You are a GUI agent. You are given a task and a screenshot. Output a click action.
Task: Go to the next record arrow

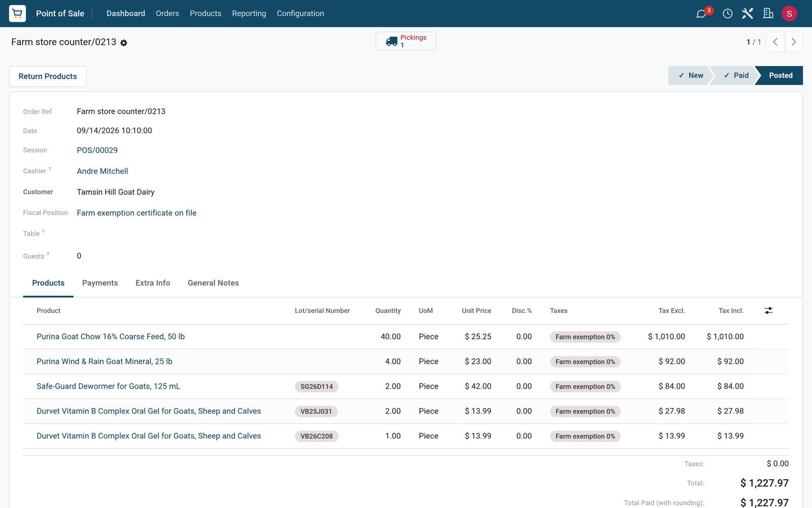click(x=794, y=42)
